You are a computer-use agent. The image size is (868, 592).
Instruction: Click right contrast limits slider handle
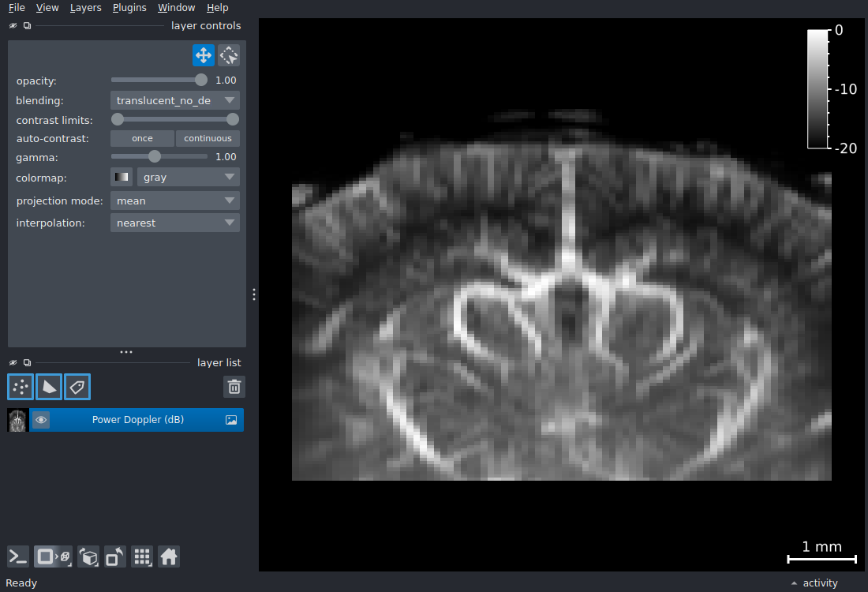(233, 119)
